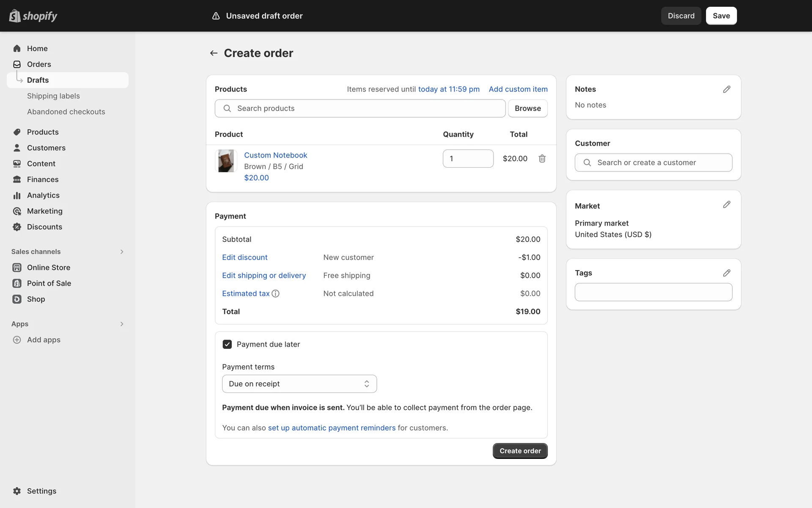The height and width of the screenshot is (508, 812).
Task: Click the Add custom item link
Action: tap(518, 89)
